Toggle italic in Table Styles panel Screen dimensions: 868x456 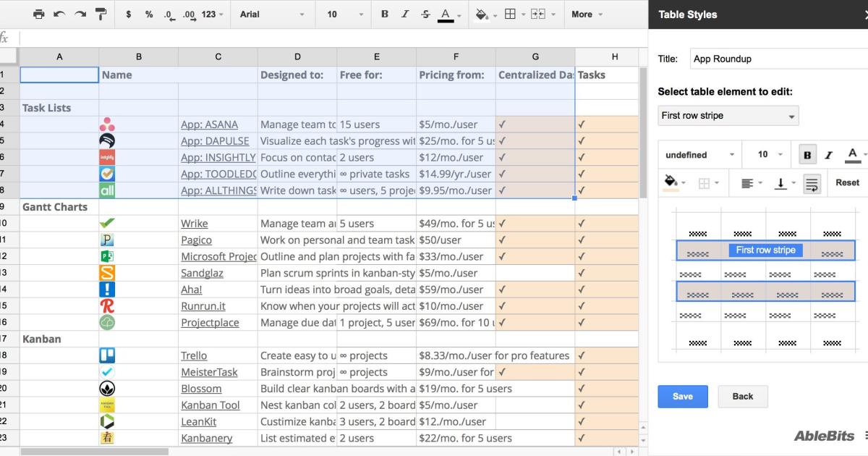click(829, 155)
